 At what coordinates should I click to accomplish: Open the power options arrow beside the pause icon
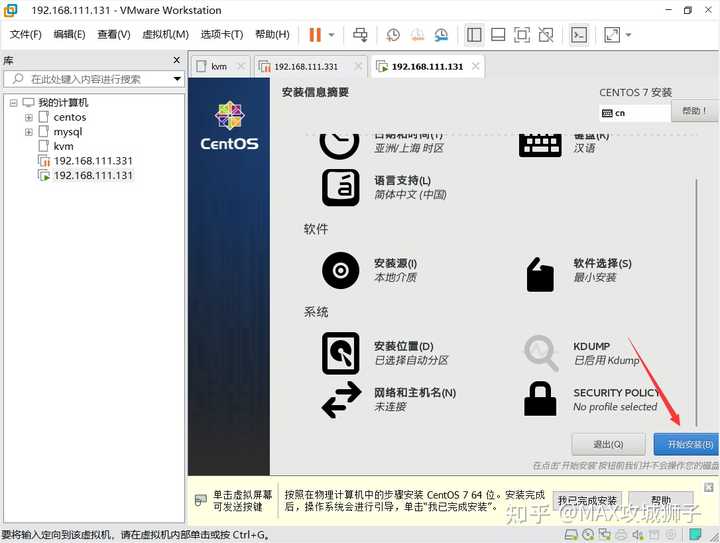tap(332, 35)
